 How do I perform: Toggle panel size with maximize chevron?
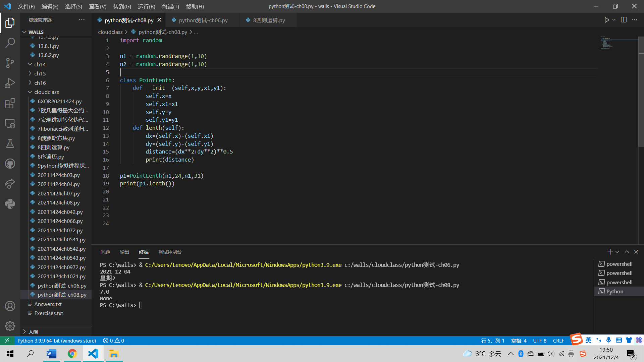pos(627,252)
